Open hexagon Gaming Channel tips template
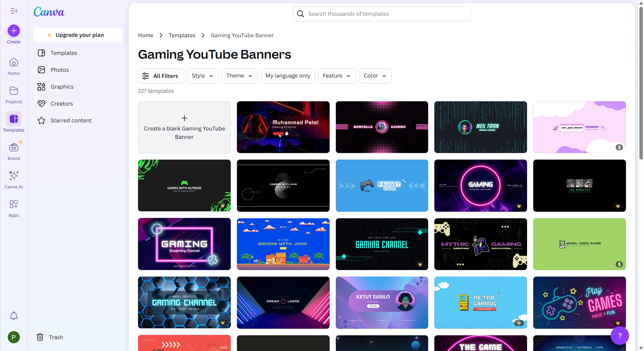The height and width of the screenshot is (351, 644). click(184, 303)
